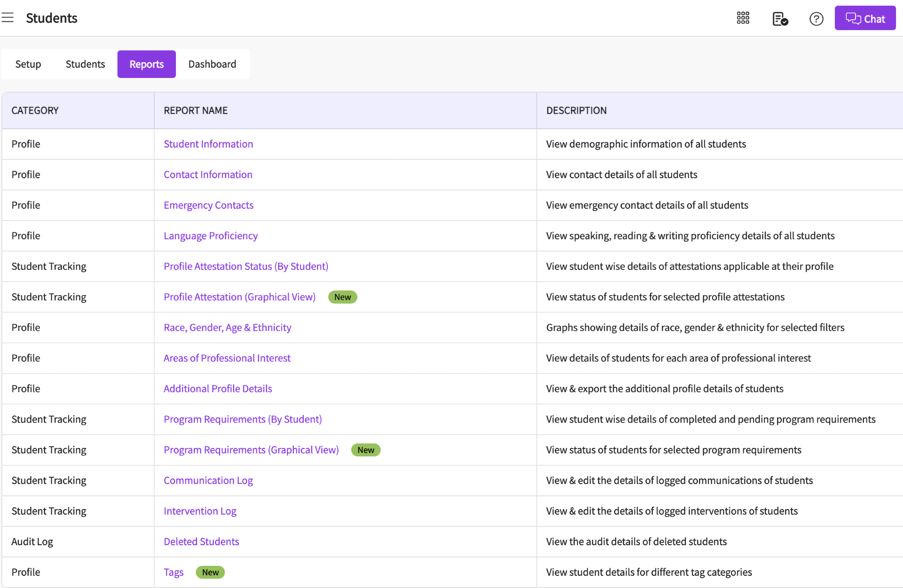Switch to the Students tab

[x=85, y=64]
